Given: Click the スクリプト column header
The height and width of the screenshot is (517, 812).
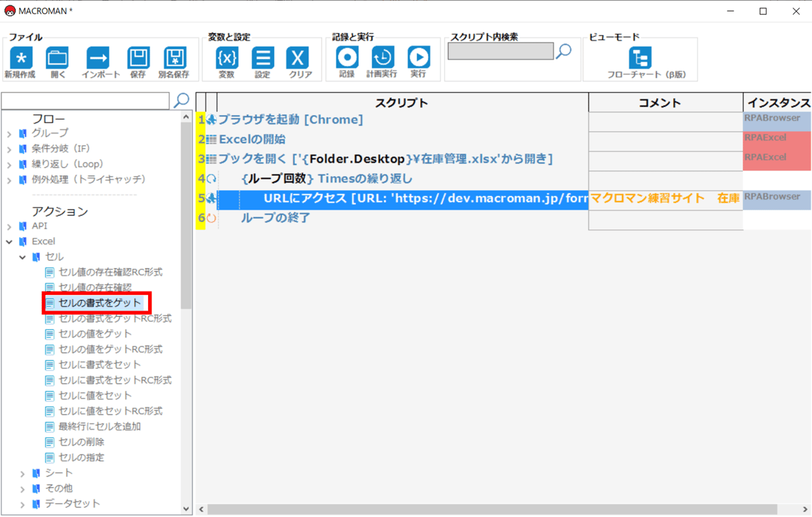Looking at the screenshot, I should (x=403, y=103).
